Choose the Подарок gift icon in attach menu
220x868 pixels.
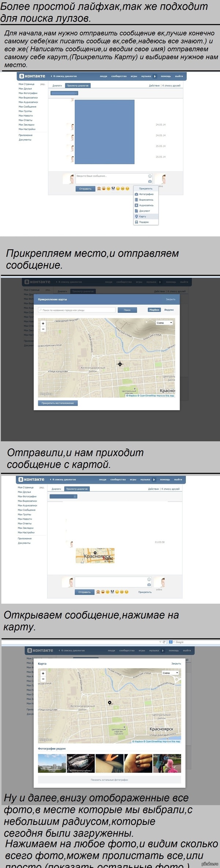click(x=136, y=222)
